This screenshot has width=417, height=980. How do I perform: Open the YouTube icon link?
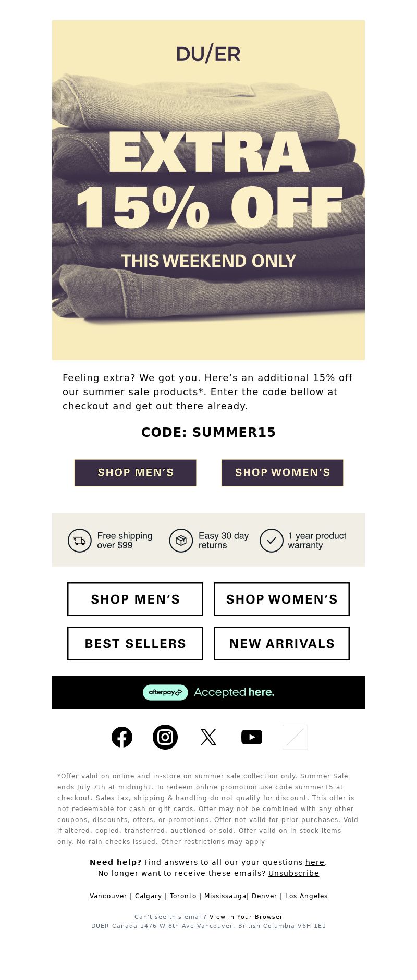pyautogui.click(x=252, y=737)
